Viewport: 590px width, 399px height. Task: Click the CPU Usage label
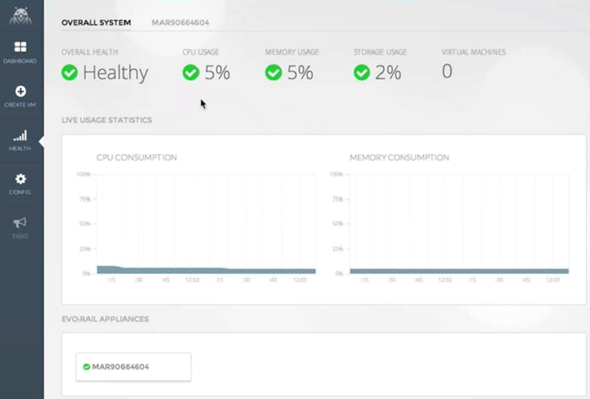pos(201,52)
